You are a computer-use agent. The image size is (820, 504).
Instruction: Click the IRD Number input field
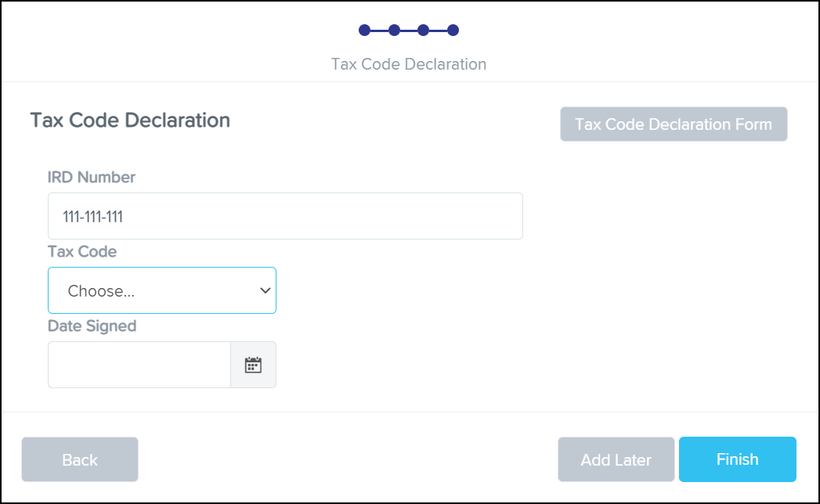pyautogui.click(x=285, y=216)
